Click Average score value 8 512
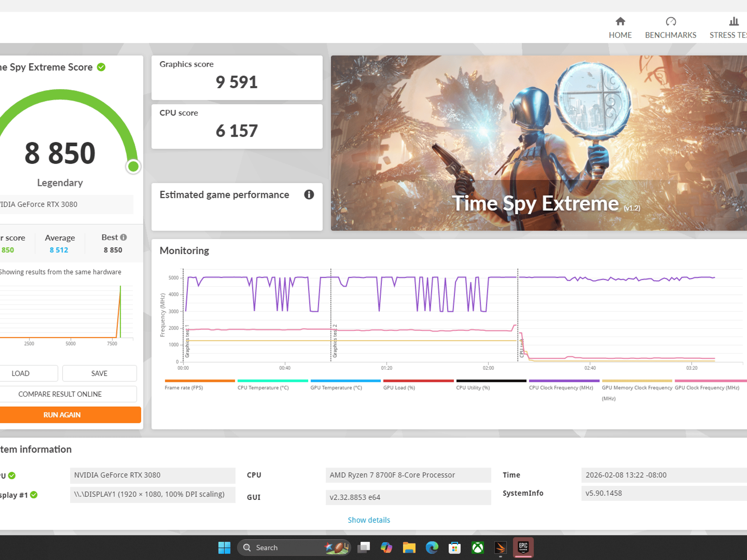The image size is (747, 560). pos(59,250)
